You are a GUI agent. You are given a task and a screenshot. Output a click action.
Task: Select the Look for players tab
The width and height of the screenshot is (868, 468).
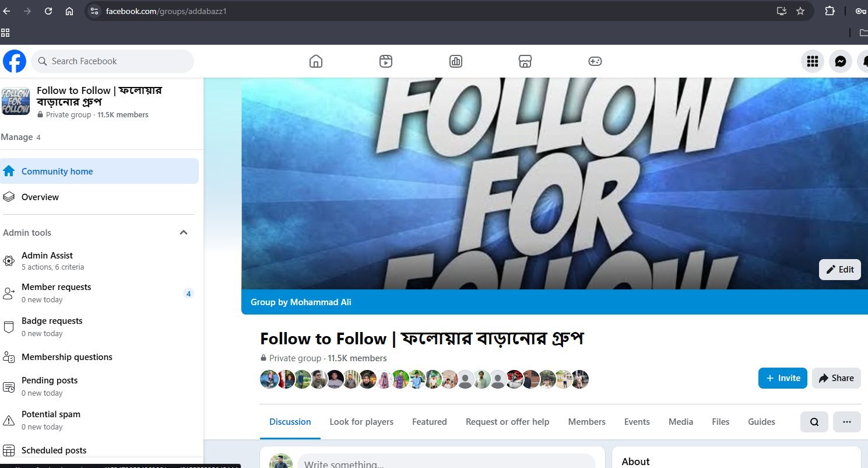coord(361,422)
